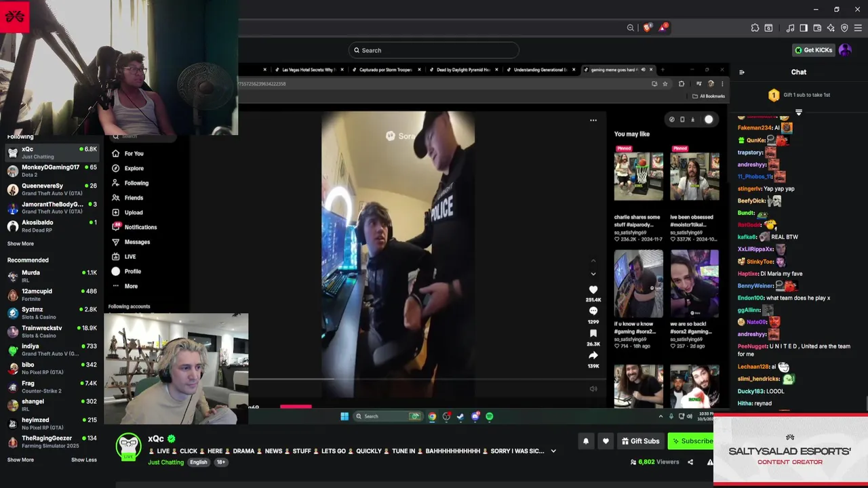
Task: Open Syztmz recommended channel
Action: 52,313
